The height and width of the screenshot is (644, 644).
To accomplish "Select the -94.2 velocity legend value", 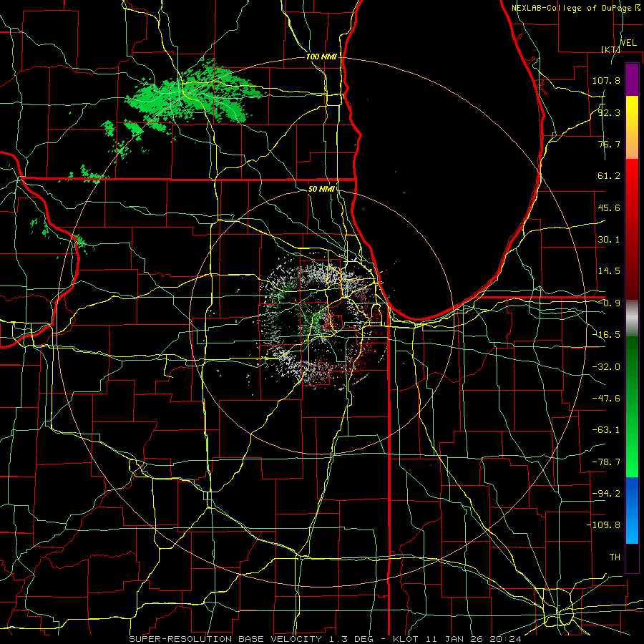I will (x=606, y=493).
